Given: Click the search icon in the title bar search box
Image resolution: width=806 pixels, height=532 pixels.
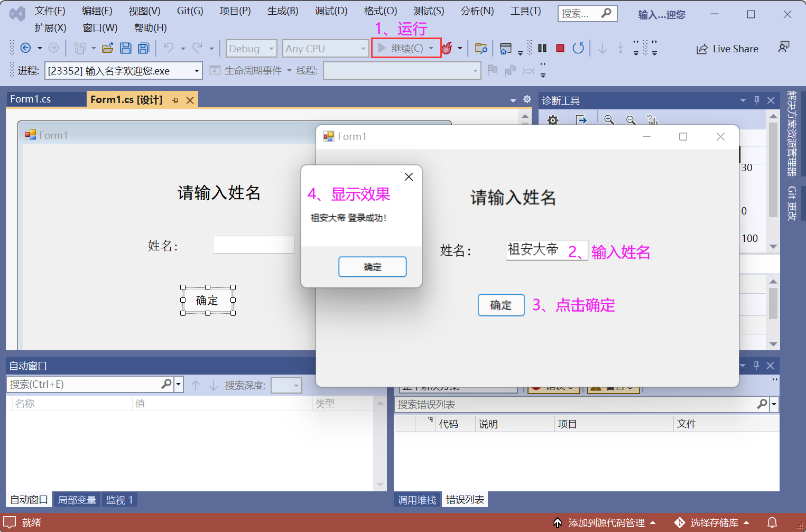Looking at the screenshot, I should click(x=606, y=13).
